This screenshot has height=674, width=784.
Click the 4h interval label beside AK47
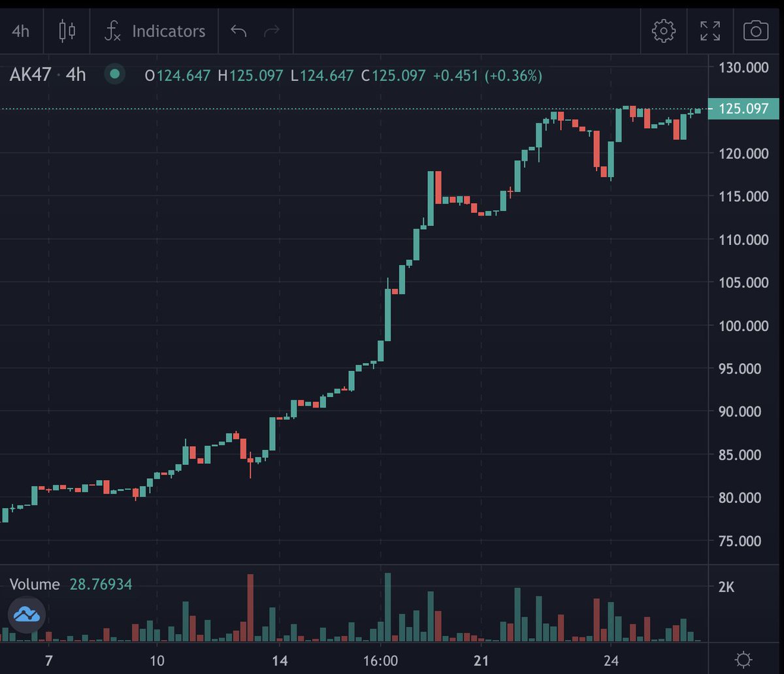[76, 75]
